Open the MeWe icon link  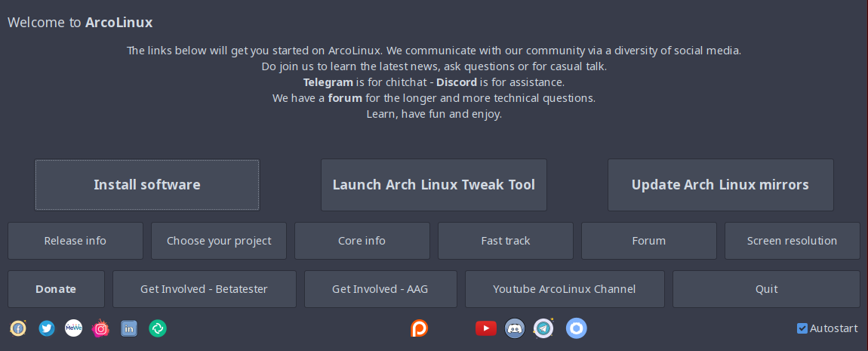[74, 328]
